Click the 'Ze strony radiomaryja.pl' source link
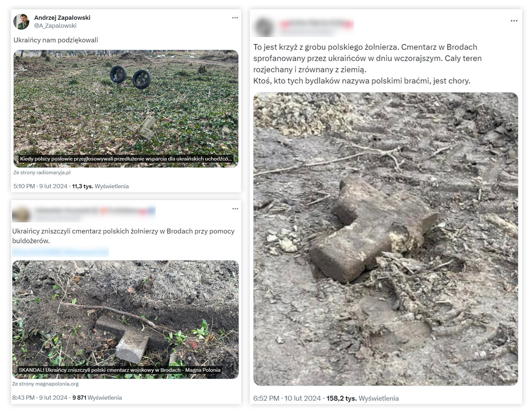Image resolution: width=532 pixels, height=414 pixels. tap(42, 172)
